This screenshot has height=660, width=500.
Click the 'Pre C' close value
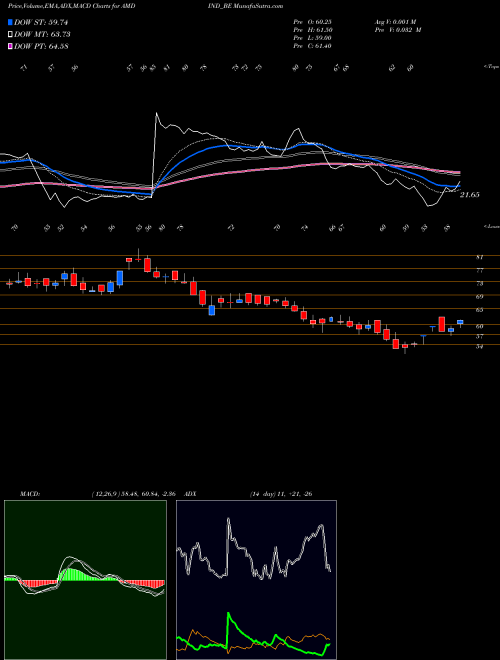pyautogui.click(x=312, y=46)
